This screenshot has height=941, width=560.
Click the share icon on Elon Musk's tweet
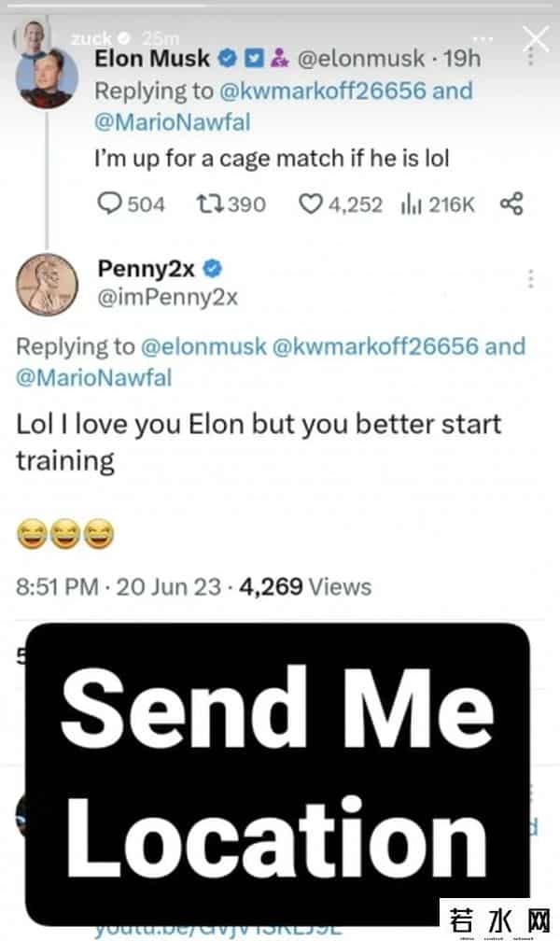click(511, 204)
